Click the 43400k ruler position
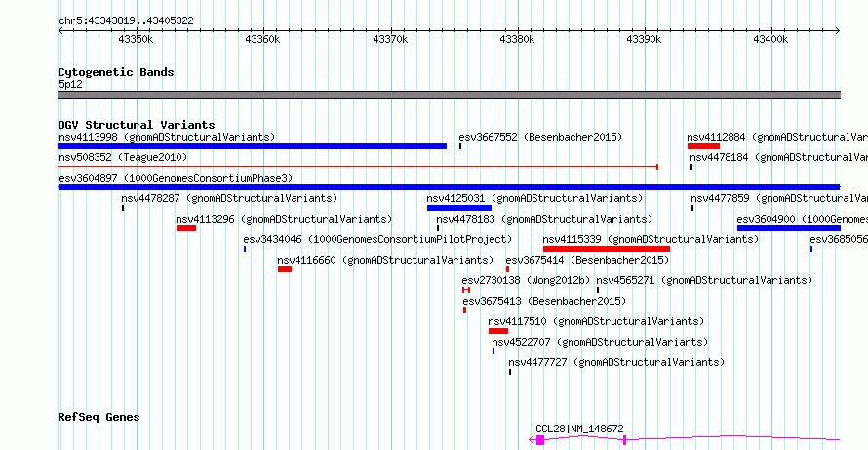Image resolution: width=868 pixels, height=450 pixels. coord(770,40)
